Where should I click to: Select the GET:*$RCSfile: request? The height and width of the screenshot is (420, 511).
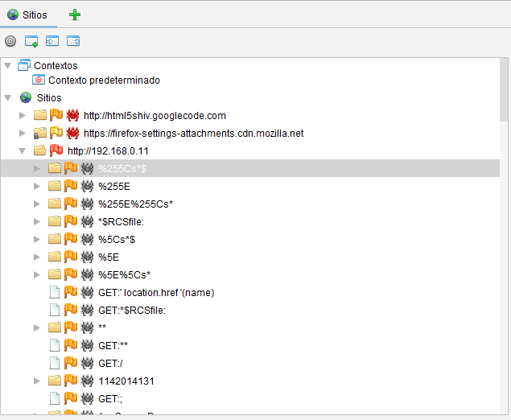click(131, 310)
